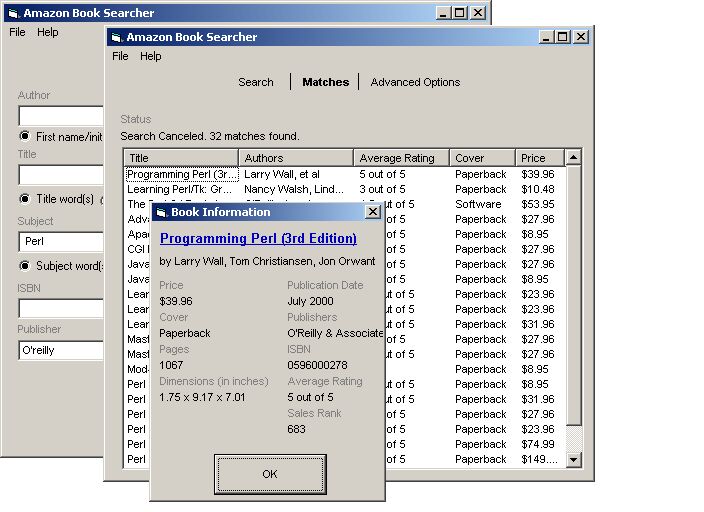
Task: Click the O'Reilly & Associates publisher value
Action: click(x=335, y=333)
